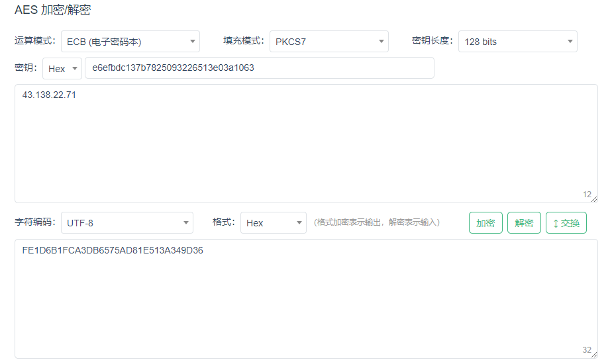This screenshot has width=610, height=364.
Task: Click the plaintext area with 43.138.22.71
Action: (306, 144)
